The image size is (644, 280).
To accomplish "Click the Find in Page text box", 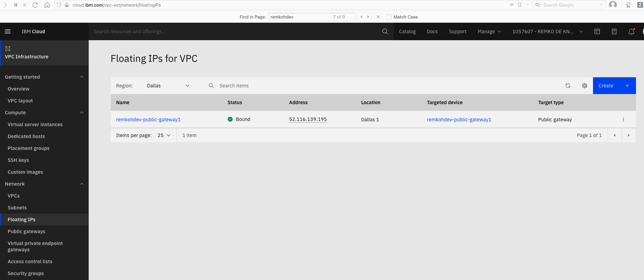I will click(x=312, y=17).
